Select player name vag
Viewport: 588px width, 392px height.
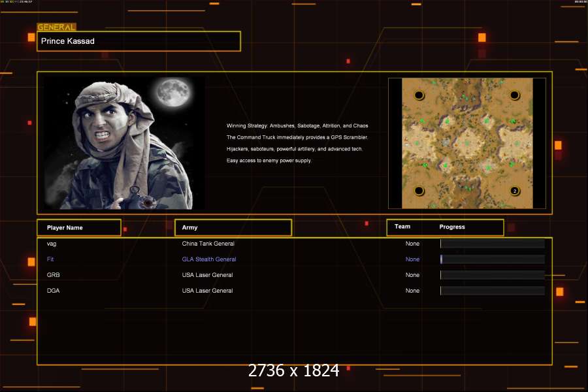(x=52, y=244)
